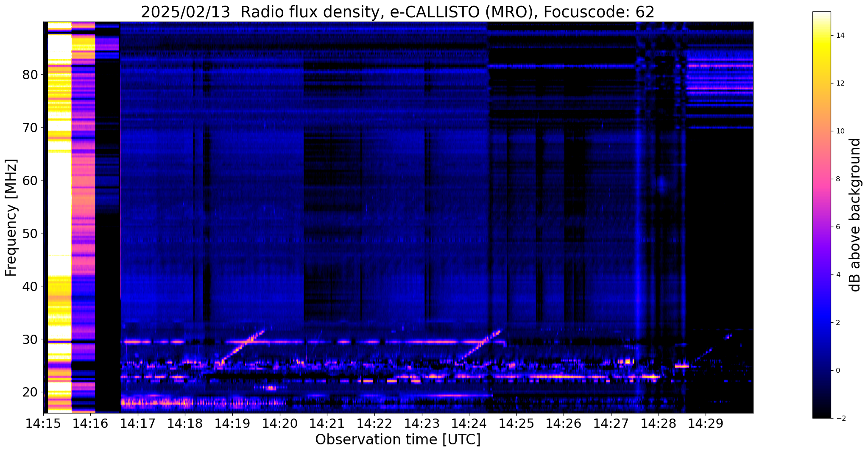Click the 14:20 time tick label
Screen dimensions: 868x452
279,424
